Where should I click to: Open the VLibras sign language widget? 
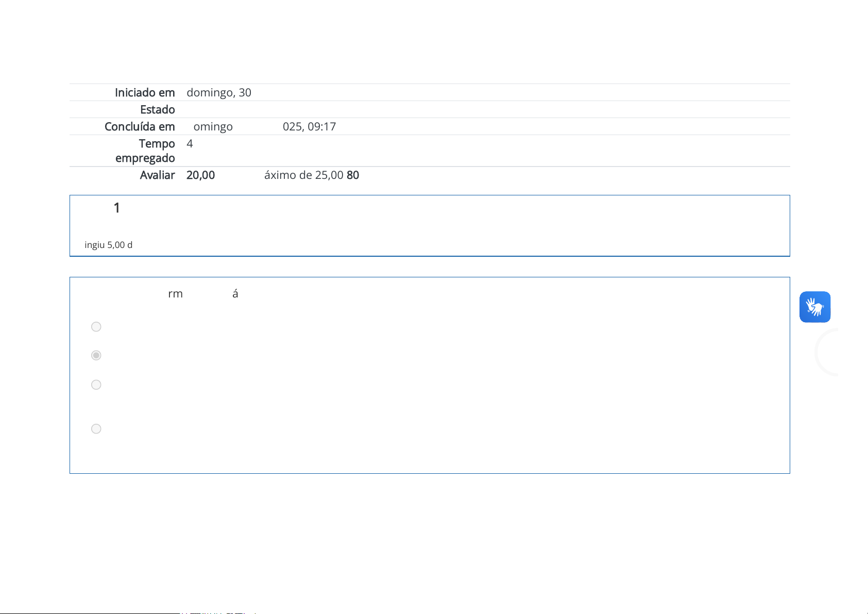(x=814, y=307)
